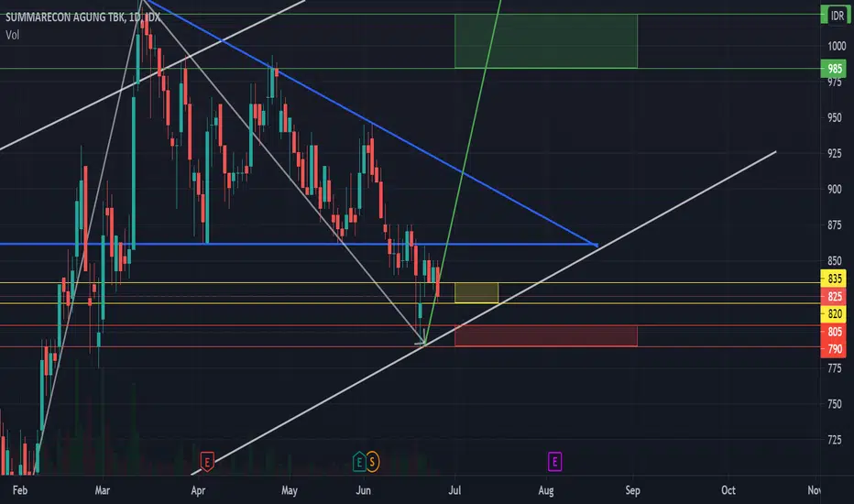Click the May label on time axis

(x=290, y=490)
